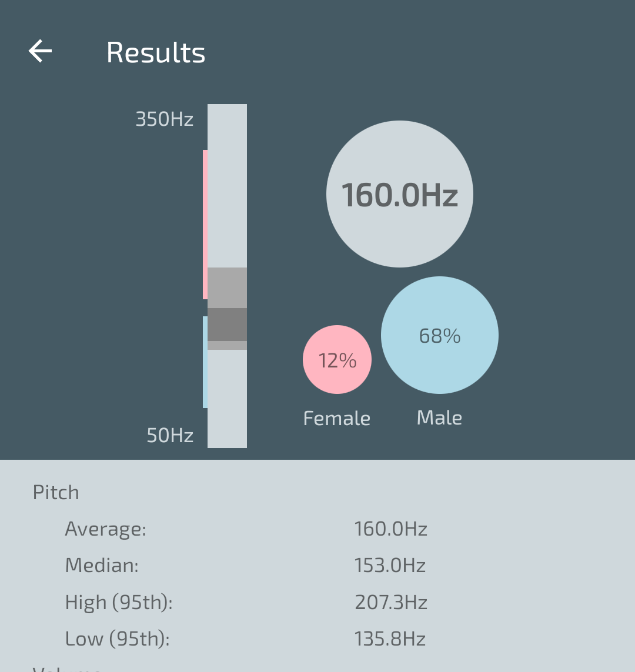Click the 135.8Hz low pitch value

coord(390,638)
